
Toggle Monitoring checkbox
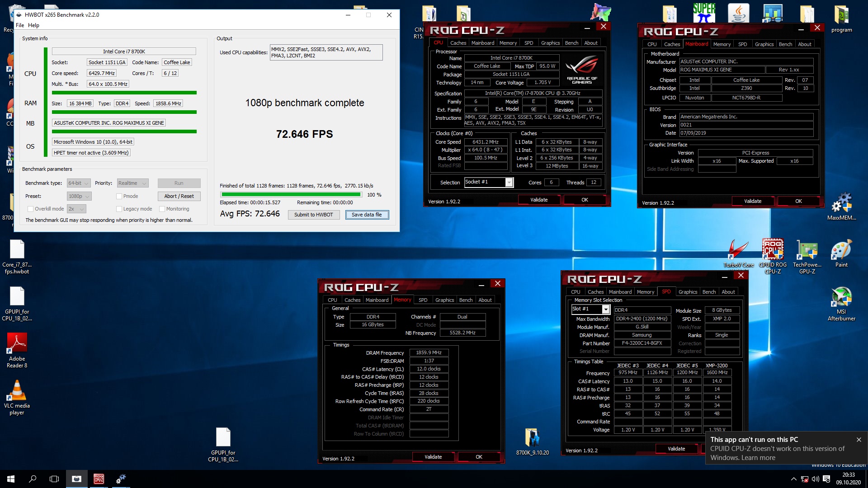[x=162, y=209]
